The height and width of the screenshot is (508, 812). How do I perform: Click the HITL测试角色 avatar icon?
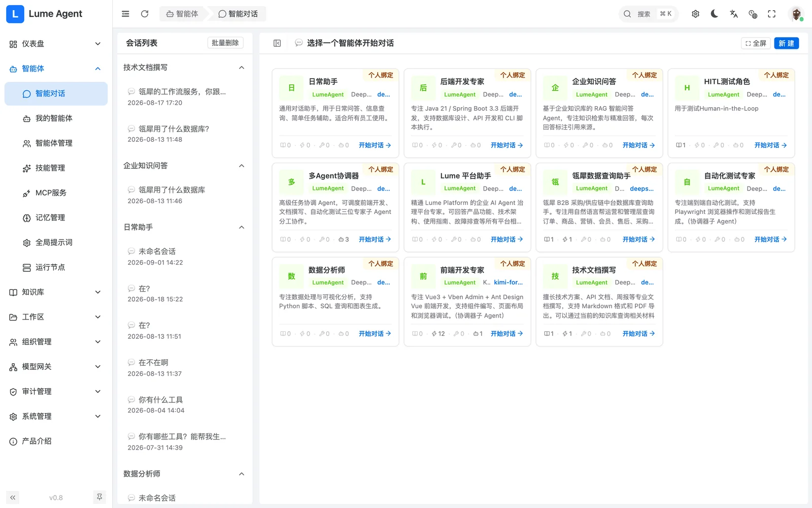tap(687, 88)
